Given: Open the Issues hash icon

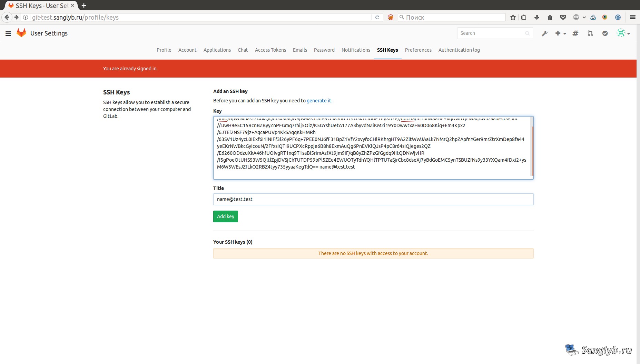Looking at the screenshot, I should point(575,33).
